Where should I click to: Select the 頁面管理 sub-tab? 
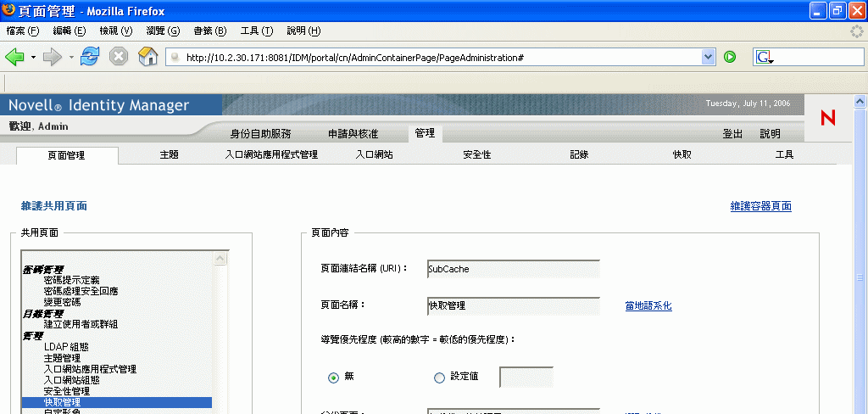[x=67, y=156]
